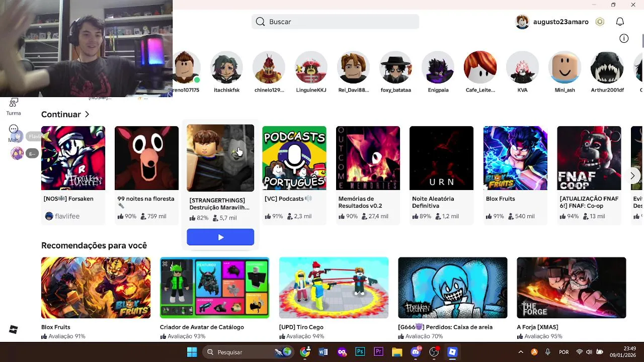Open Word from the taskbar
The width and height of the screenshot is (644, 362).
(x=323, y=352)
